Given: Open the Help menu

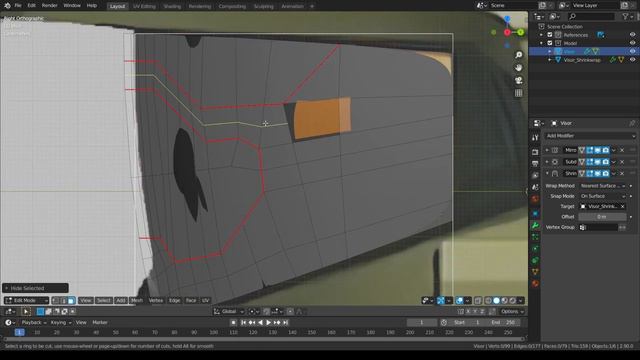Looking at the screenshot, I should pos(92,6).
